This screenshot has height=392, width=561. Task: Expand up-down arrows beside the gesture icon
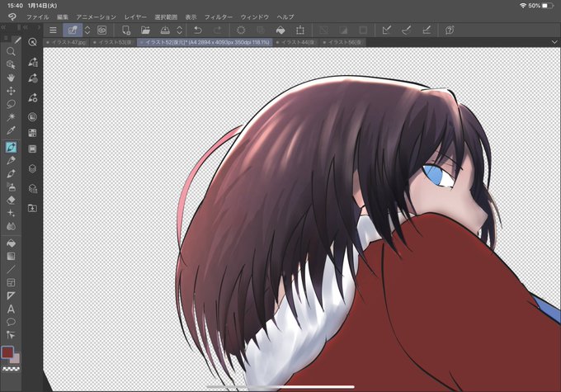tap(87, 31)
